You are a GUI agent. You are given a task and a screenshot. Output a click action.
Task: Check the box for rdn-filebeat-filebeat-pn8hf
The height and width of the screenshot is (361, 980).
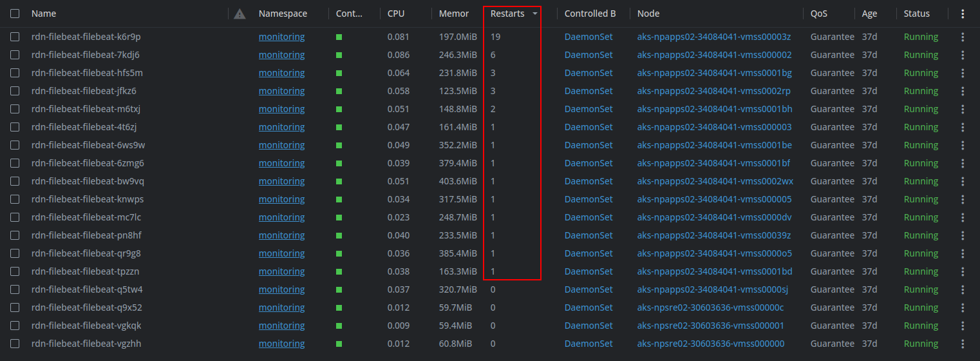(x=15, y=235)
